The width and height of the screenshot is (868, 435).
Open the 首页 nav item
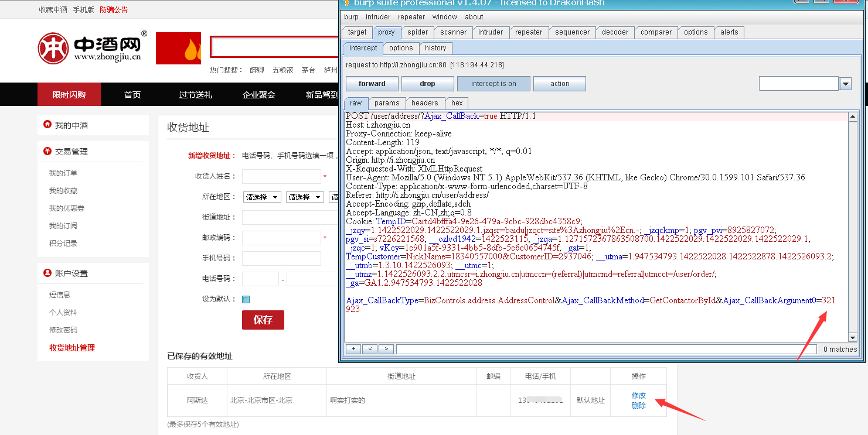point(132,94)
